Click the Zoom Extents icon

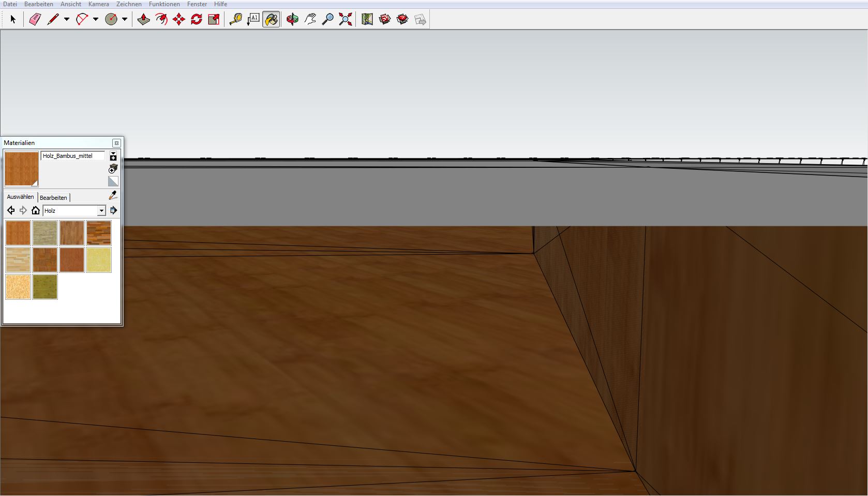(345, 20)
